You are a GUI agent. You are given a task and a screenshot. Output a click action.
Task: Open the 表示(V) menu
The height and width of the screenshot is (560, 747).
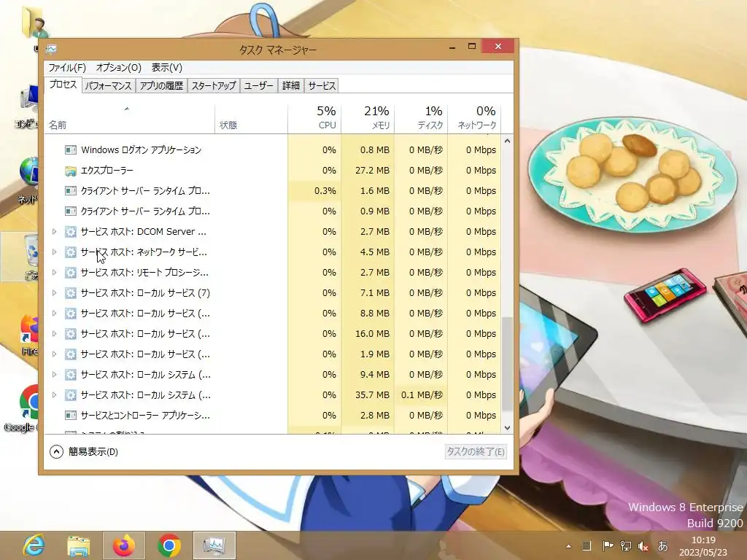coord(167,68)
